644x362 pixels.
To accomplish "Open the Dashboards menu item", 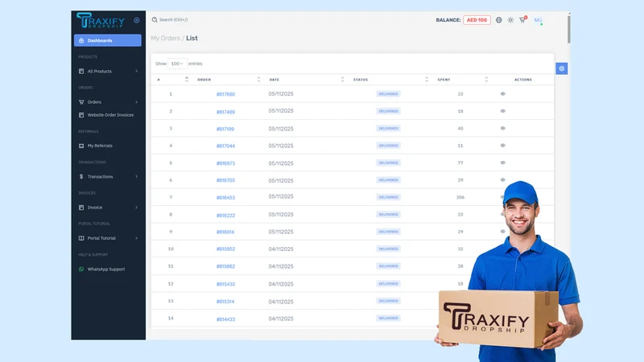I will point(108,40).
